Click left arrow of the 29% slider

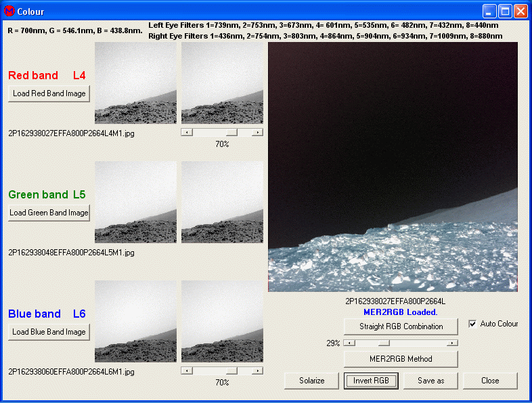click(349, 343)
